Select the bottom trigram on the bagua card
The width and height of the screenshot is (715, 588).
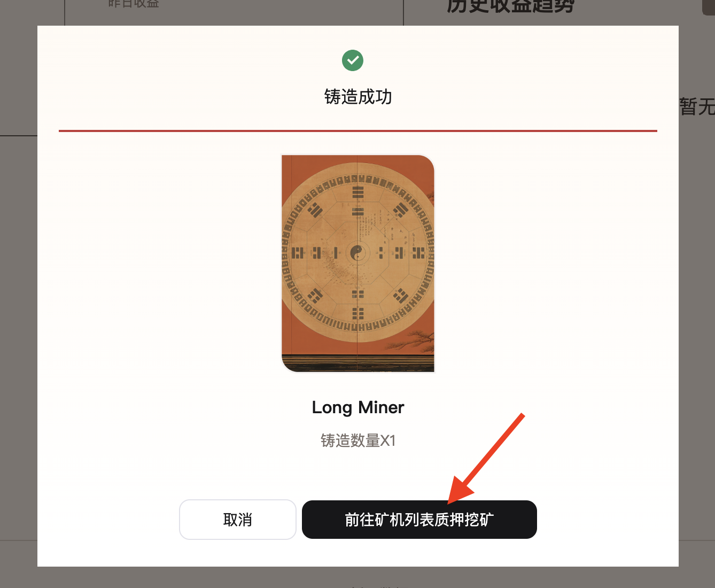357,313
